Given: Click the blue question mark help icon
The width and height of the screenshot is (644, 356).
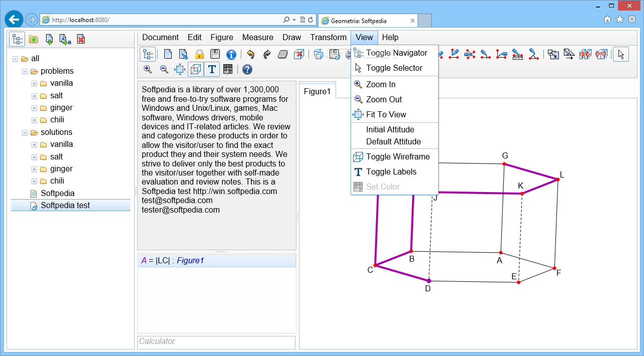Looking at the screenshot, I should click(247, 69).
